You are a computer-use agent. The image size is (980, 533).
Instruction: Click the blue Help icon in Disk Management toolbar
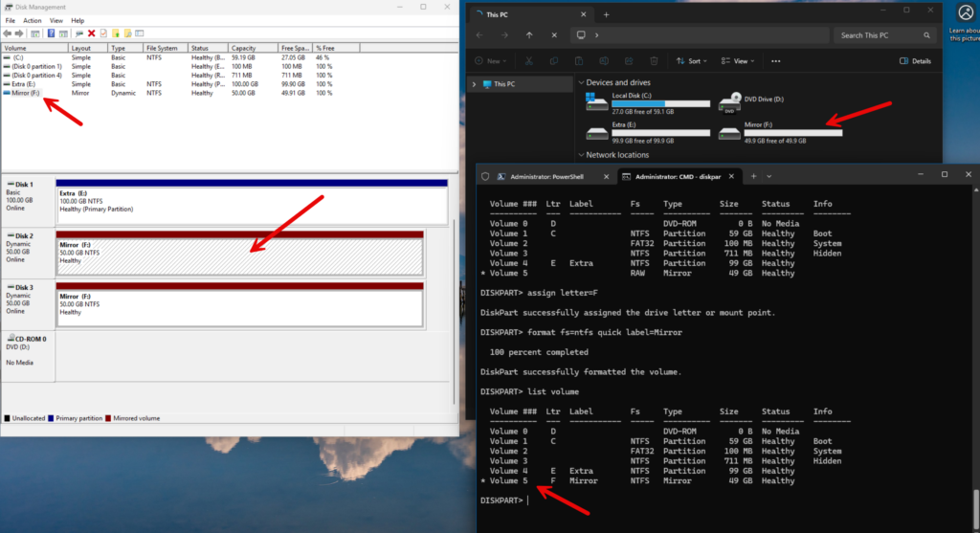[x=52, y=33]
